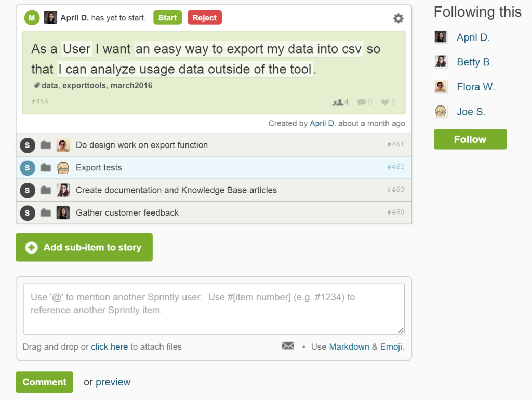Click the light blue S status on Export tests
The width and height of the screenshot is (532, 400).
click(27, 168)
